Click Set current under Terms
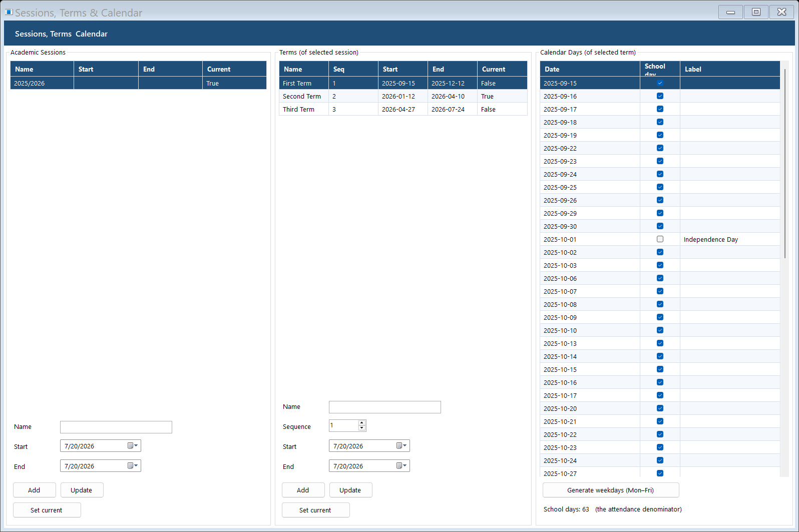 [315, 510]
